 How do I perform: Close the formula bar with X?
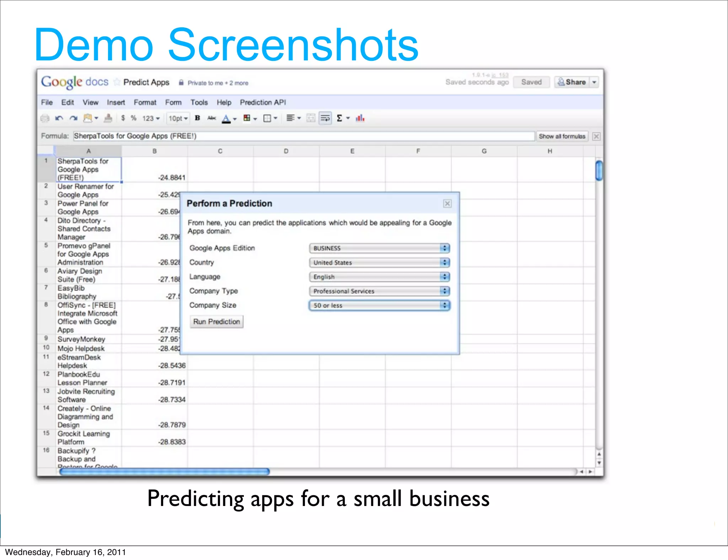click(596, 136)
